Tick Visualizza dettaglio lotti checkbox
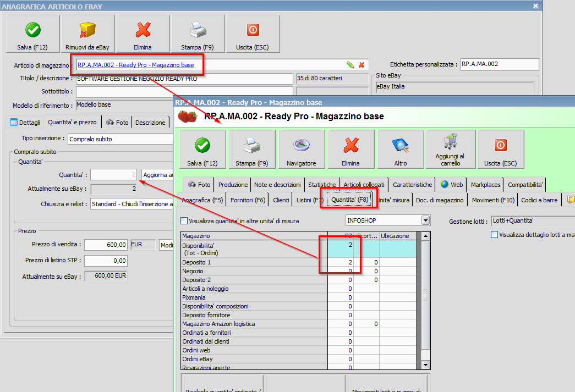This screenshot has height=392, width=575. pyautogui.click(x=494, y=234)
